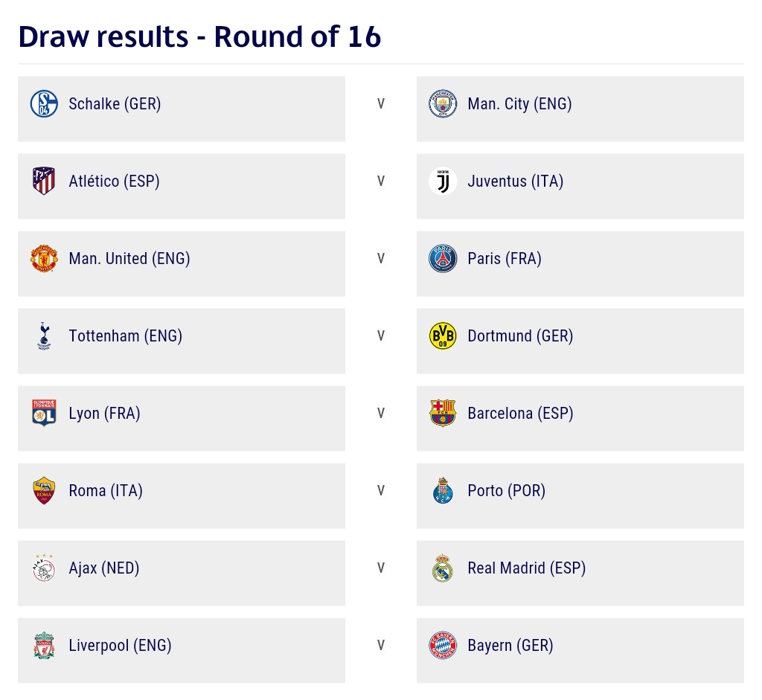
Task: Select the Manchester United crest
Action: pyautogui.click(x=44, y=259)
